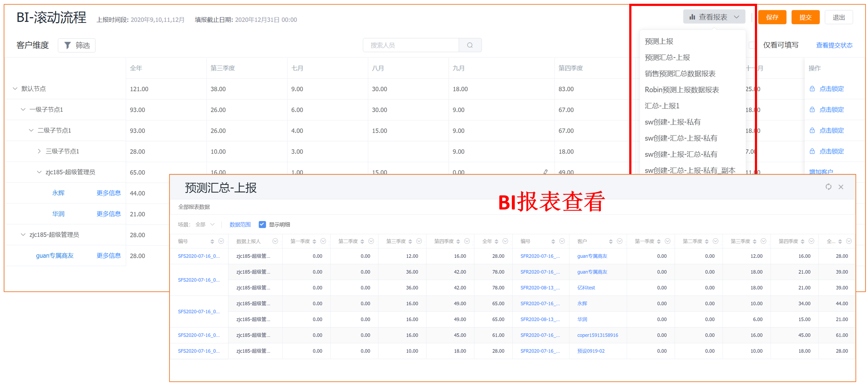Click the search magnifier icon in the 搜索人员 box
This screenshot has width=868, height=387.
(x=470, y=45)
